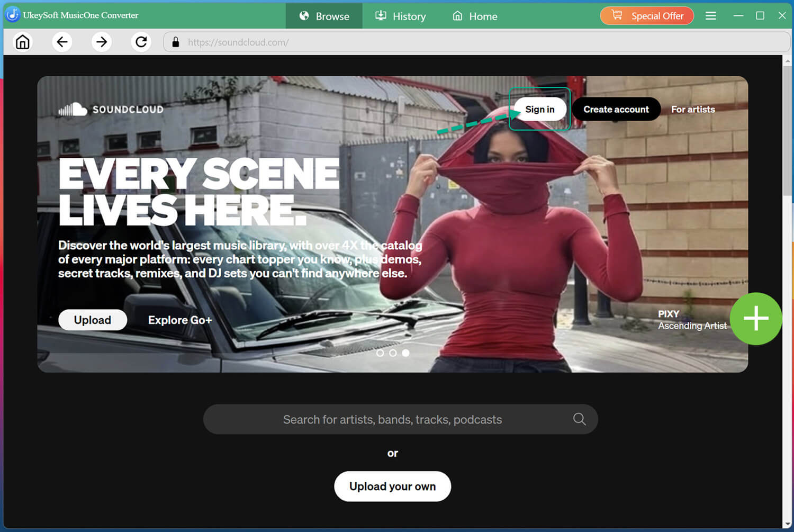Click the Special Offer button

click(647, 16)
